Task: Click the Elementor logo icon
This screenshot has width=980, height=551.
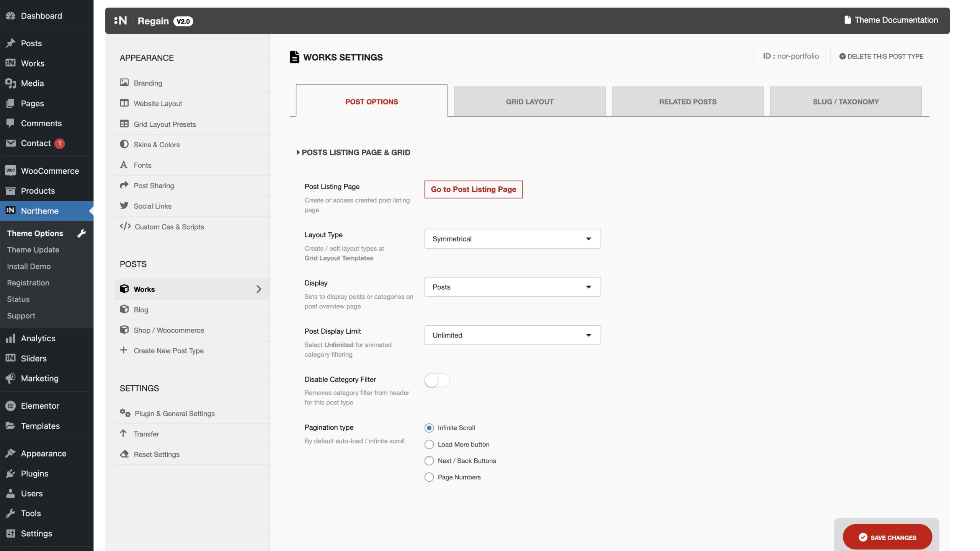Action: (x=10, y=406)
